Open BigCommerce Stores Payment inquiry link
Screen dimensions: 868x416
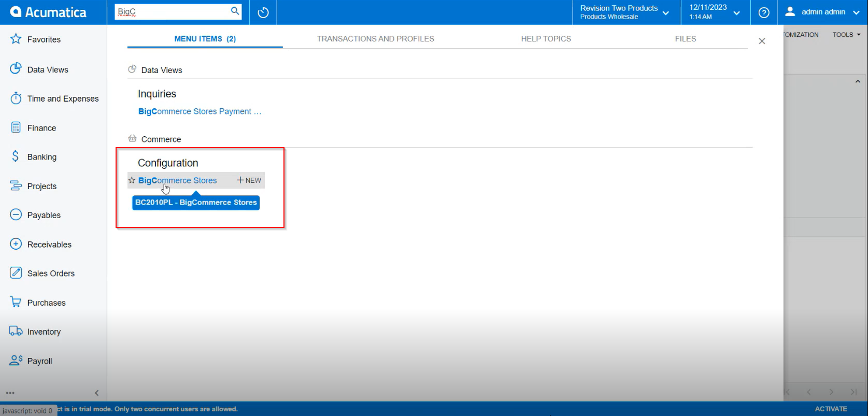tap(200, 111)
